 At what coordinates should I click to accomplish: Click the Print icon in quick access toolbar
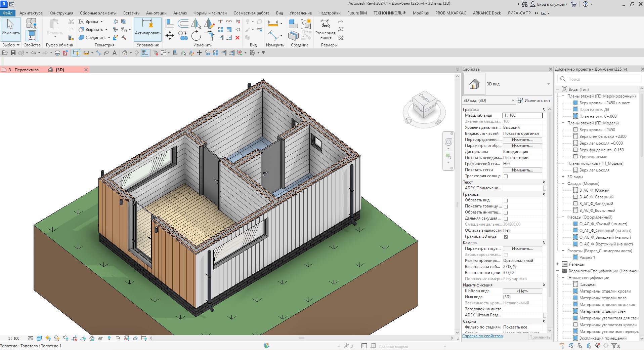pos(57,53)
